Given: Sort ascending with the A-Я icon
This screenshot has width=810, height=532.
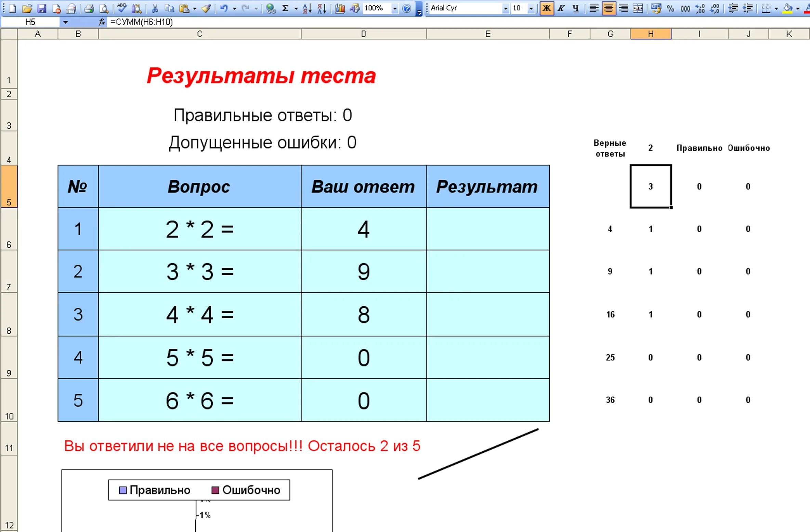Looking at the screenshot, I should tap(307, 8).
